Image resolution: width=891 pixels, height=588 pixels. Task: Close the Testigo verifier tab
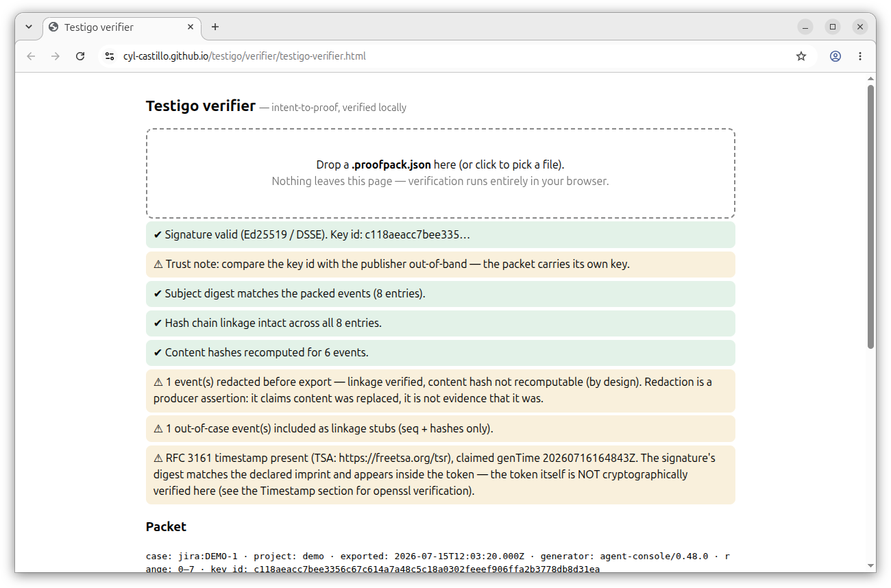coord(191,27)
